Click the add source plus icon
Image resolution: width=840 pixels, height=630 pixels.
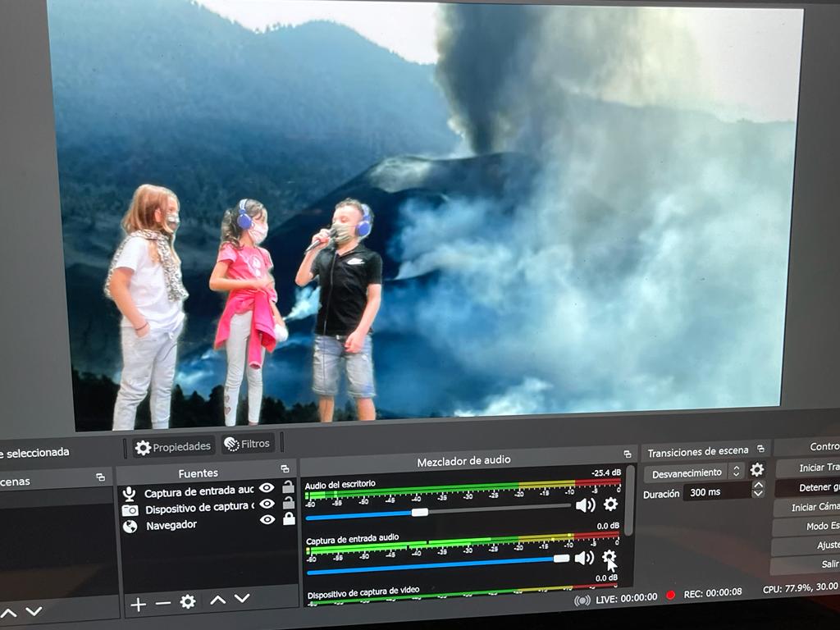pos(138,605)
